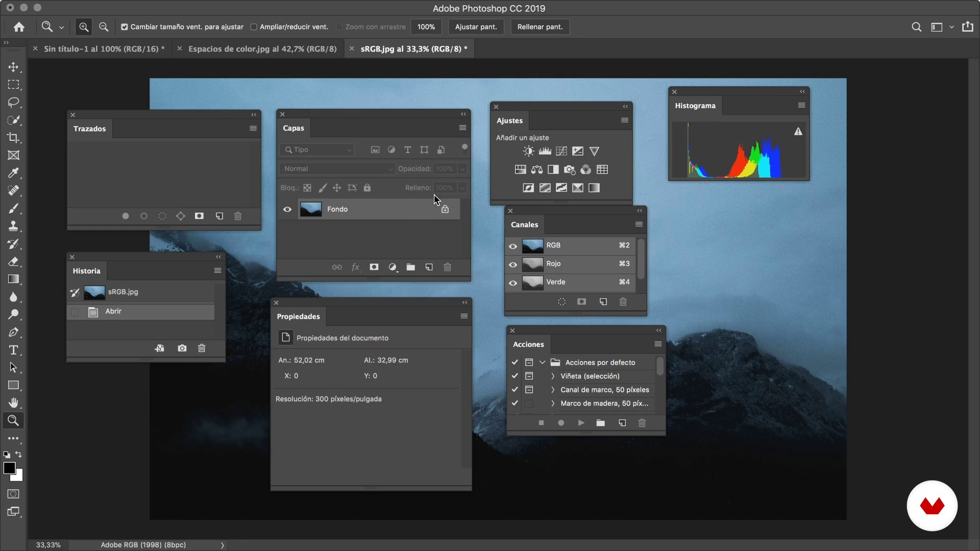Select the Healing Brush tool
The image size is (980, 551).
click(x=14, y=190)
